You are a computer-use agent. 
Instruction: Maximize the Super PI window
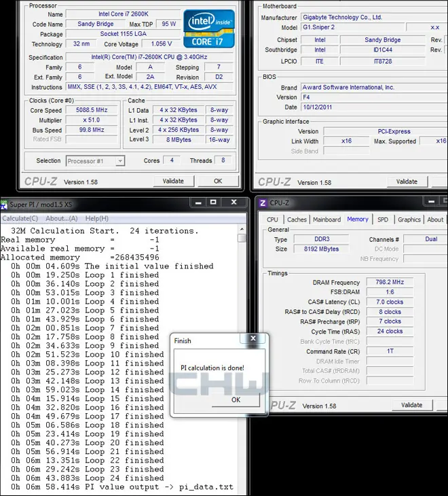213,202
